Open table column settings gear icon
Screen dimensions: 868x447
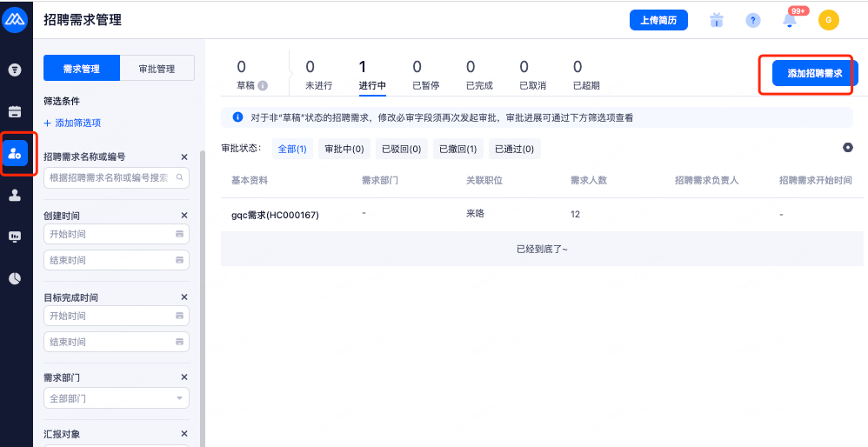click(848, 148)
